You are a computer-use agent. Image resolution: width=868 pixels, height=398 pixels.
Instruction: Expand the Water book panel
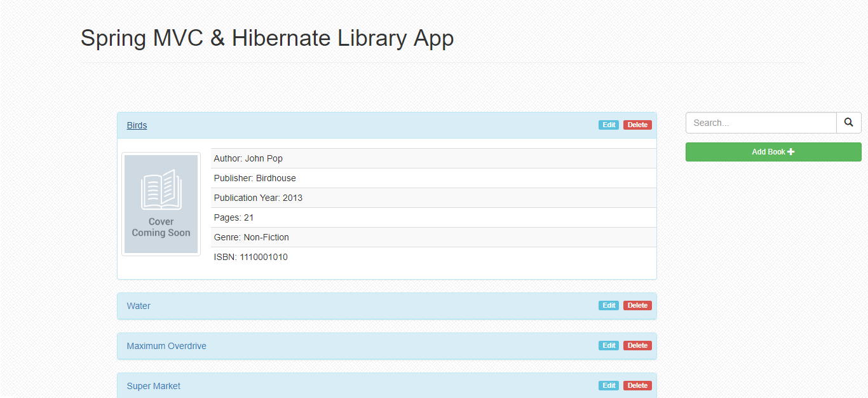point(139,306)
